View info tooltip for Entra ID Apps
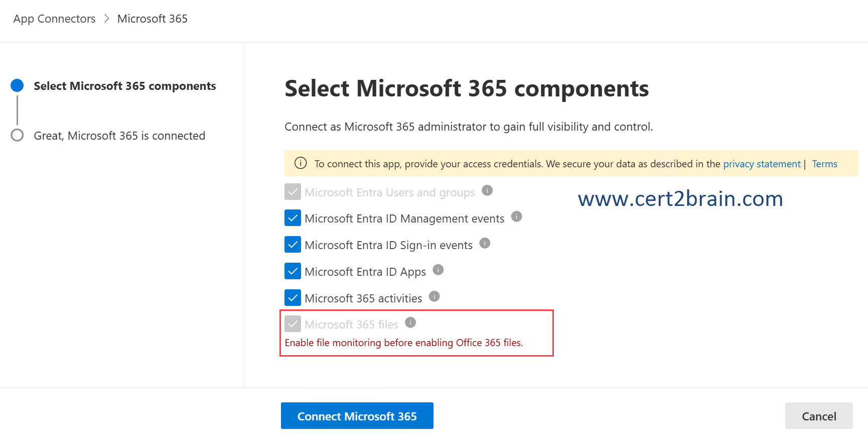The image size is (868, 438). pyautogui.click(x=438, y=270)
